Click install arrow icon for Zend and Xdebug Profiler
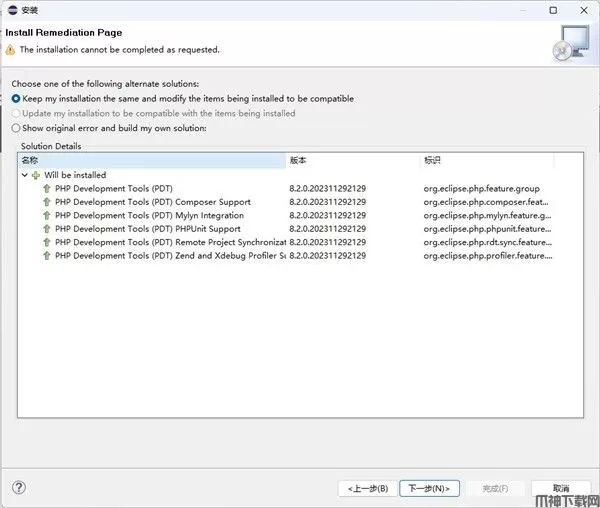This screenshot has width=600, height=508. (x=46, y=256)
